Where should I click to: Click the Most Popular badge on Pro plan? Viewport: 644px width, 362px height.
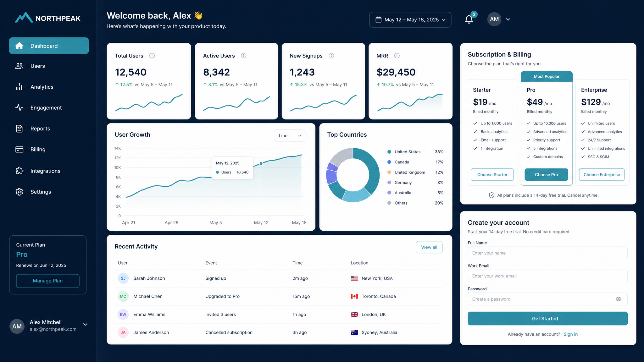(547, 76)
